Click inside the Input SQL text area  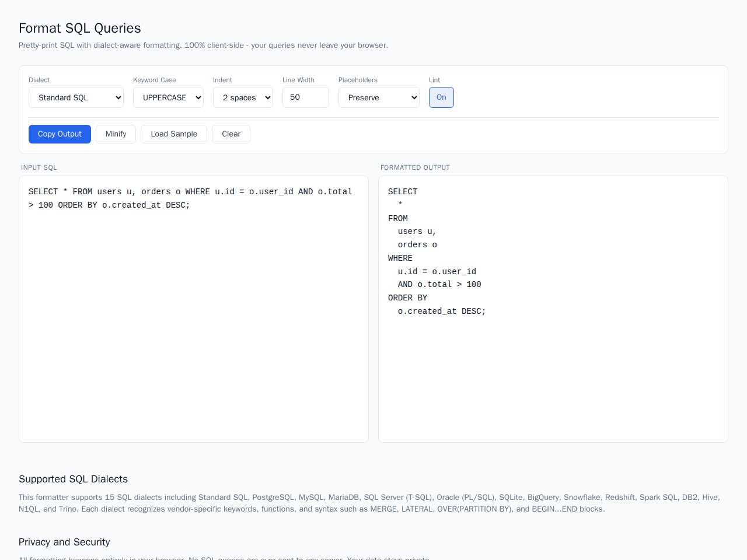click(194, 309)
